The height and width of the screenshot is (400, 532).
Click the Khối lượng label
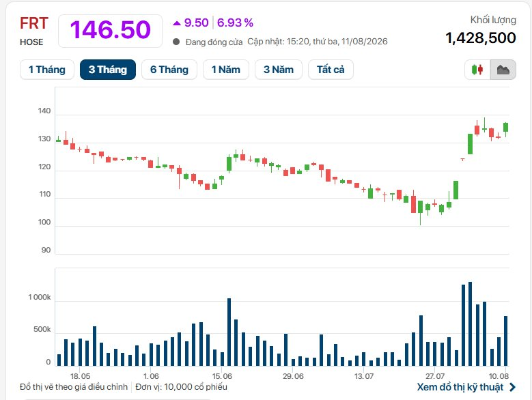click(x=493, y=20)
